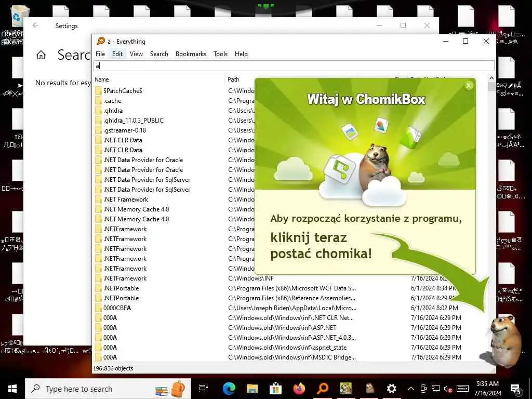532x399 pixels.
Task: Open Task View from the taskbar
Action: [204, 389]
